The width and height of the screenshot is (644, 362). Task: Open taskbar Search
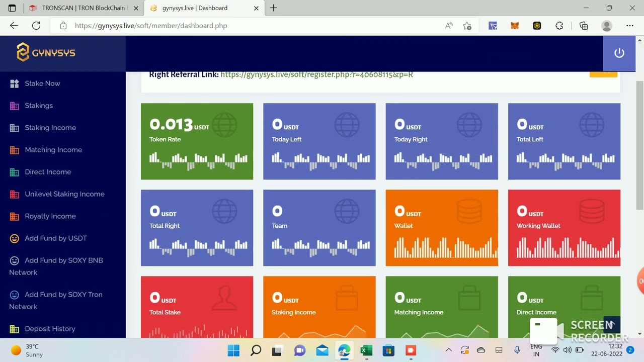pos(256,350)
